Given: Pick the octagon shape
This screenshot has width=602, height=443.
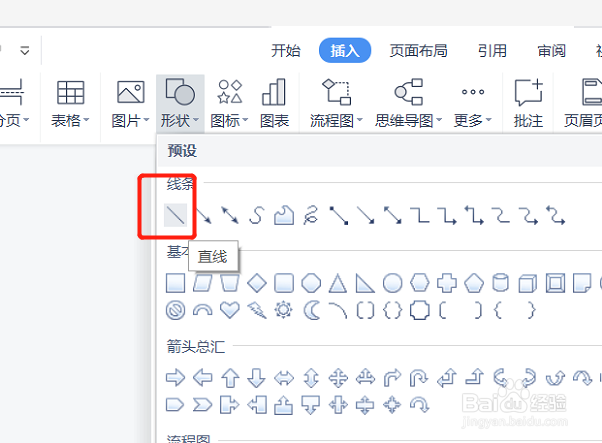Looking at the screenshot, I should (311, 283).
